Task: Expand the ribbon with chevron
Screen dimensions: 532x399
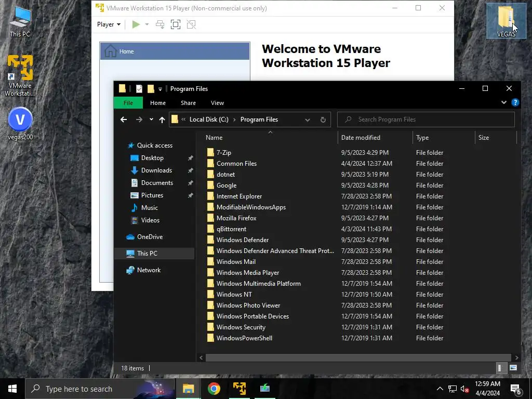Action: [x=504, y=102]
